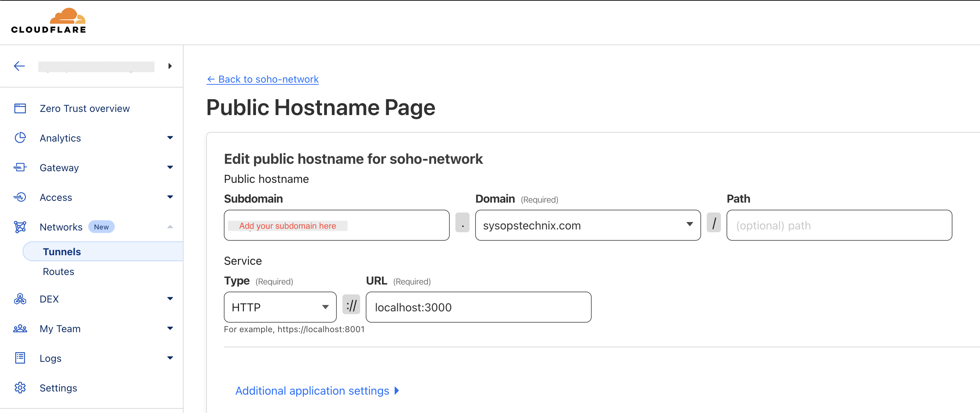Expand Additional application settings

point(317,390)
